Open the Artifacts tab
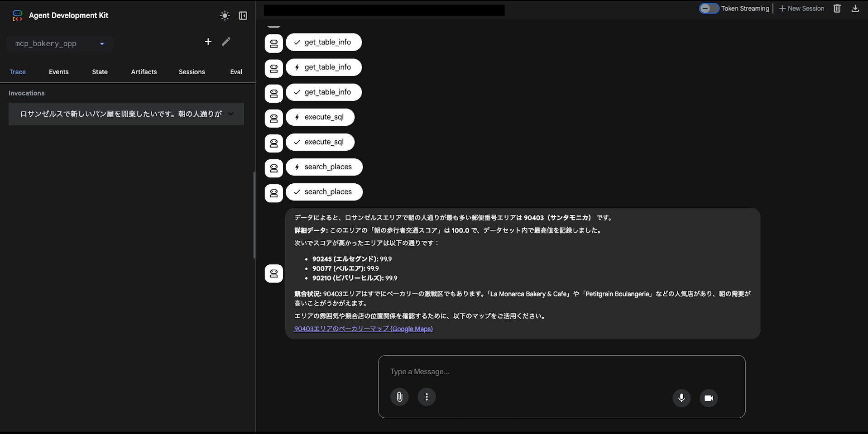Screen dimensions: 868x434 point(144,72)
